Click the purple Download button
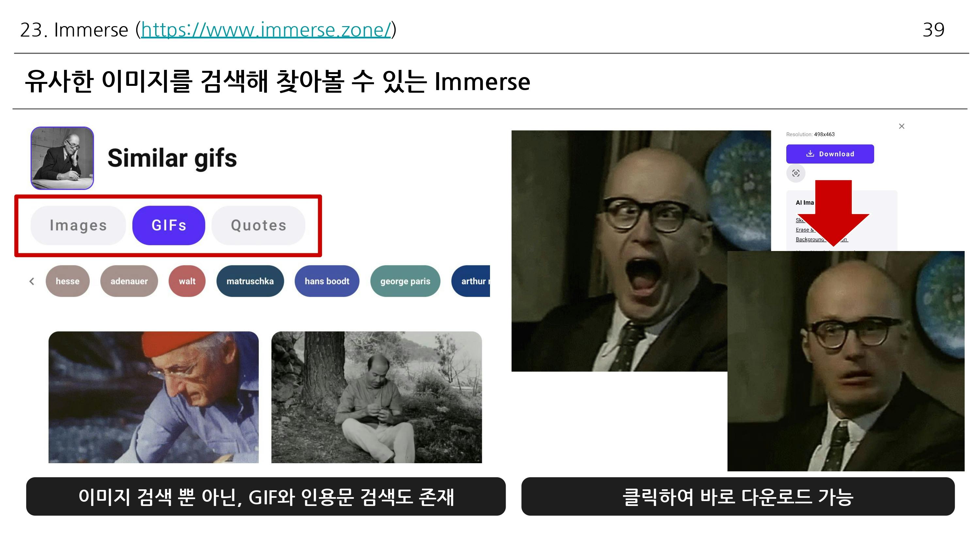Image resolution: width=980 pixels, height=551 pixels. (x=830, y=154)
